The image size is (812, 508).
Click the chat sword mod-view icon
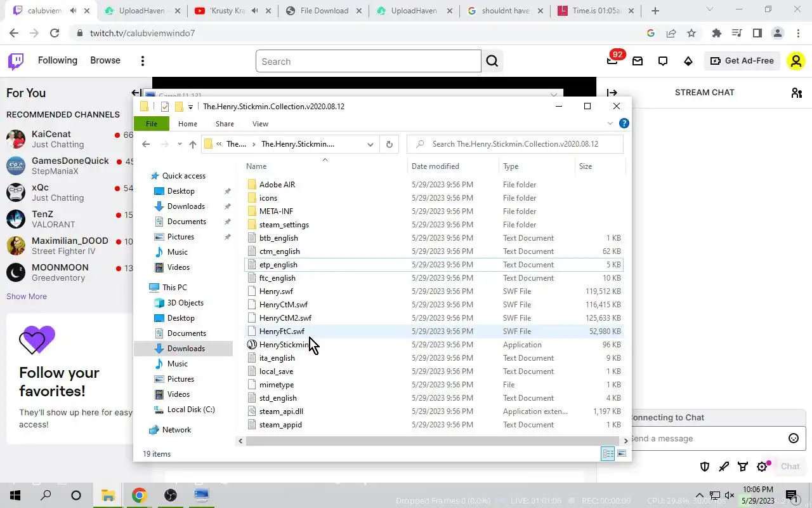click(x=724, y=467)
